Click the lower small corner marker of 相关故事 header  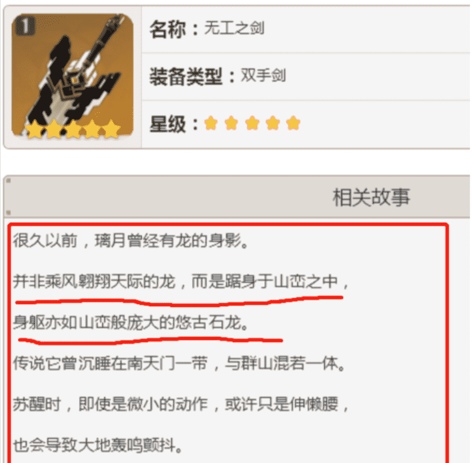click(x=8, y=213)
